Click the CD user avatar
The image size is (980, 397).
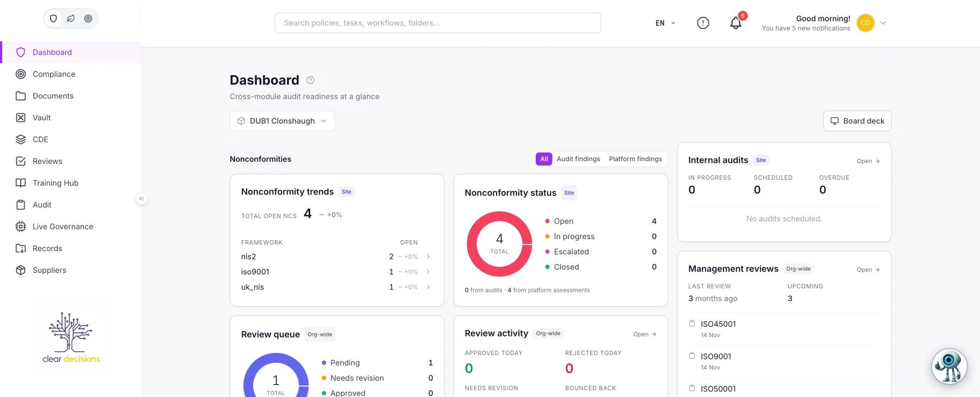pos(865,23)
